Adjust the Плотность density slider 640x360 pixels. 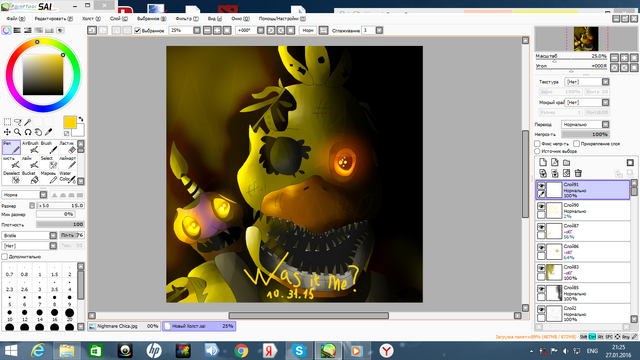coord(60,224)
